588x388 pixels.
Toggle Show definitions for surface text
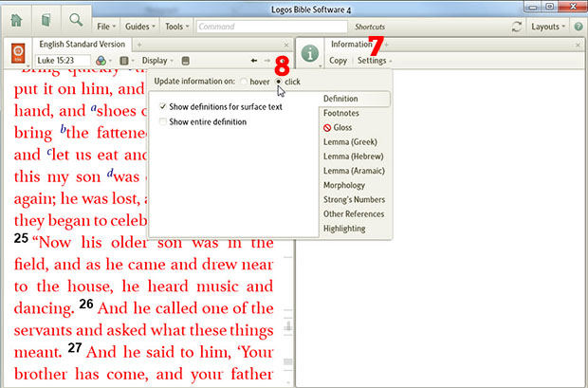[163, 106]
